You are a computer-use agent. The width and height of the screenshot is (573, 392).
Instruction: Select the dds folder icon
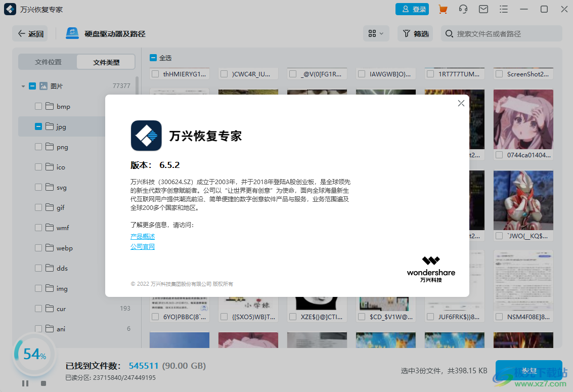pos(50,268)
